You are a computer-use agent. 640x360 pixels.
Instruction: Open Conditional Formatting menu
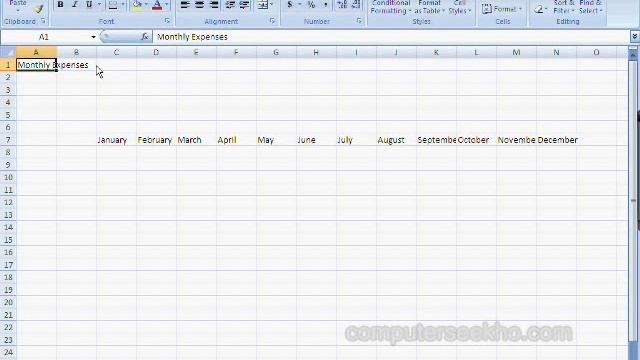[391, 7]
